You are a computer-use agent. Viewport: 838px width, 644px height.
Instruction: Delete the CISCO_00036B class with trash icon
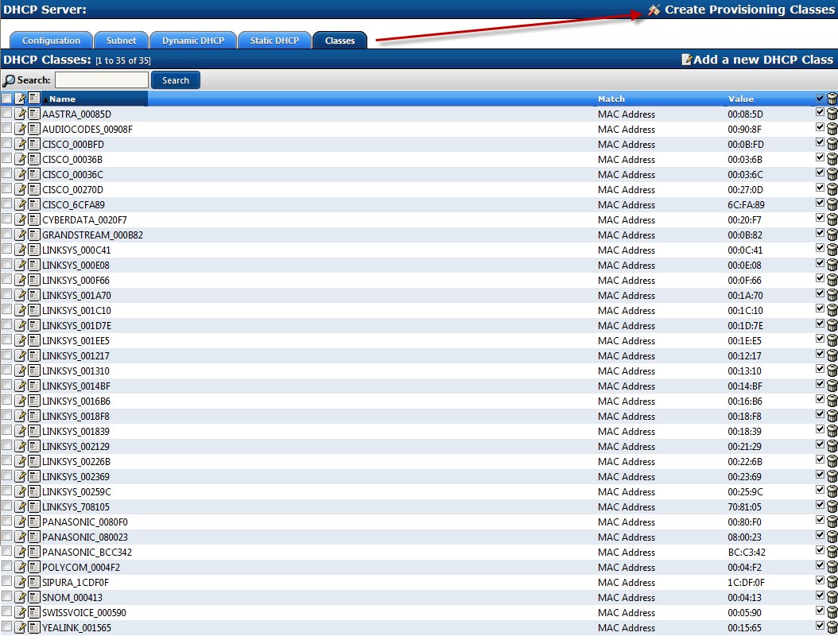pos(832,159)
